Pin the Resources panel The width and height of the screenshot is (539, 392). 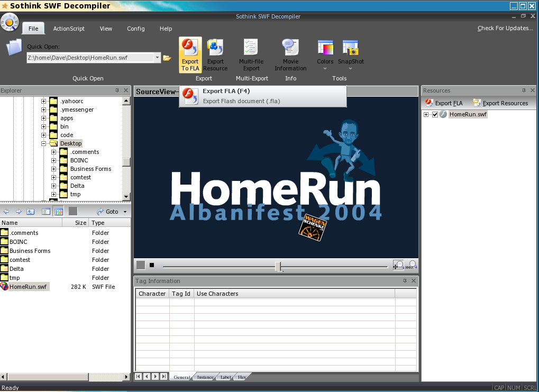point(524,90)
